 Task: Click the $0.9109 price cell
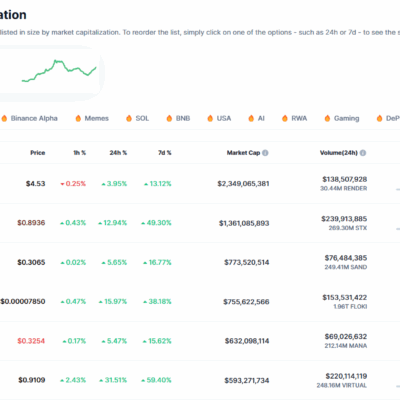click(32, 380)
